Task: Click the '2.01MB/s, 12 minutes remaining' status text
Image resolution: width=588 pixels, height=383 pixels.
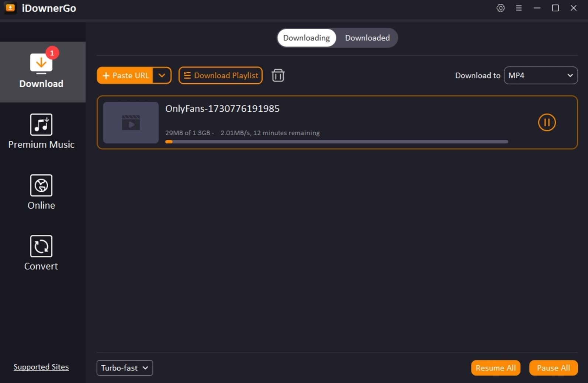Action: [270, 133]
